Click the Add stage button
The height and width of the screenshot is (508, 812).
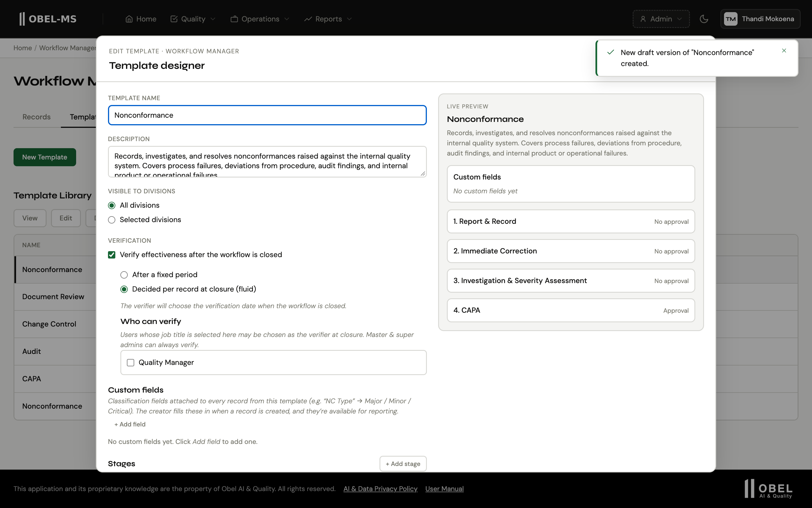pos(403,464)
